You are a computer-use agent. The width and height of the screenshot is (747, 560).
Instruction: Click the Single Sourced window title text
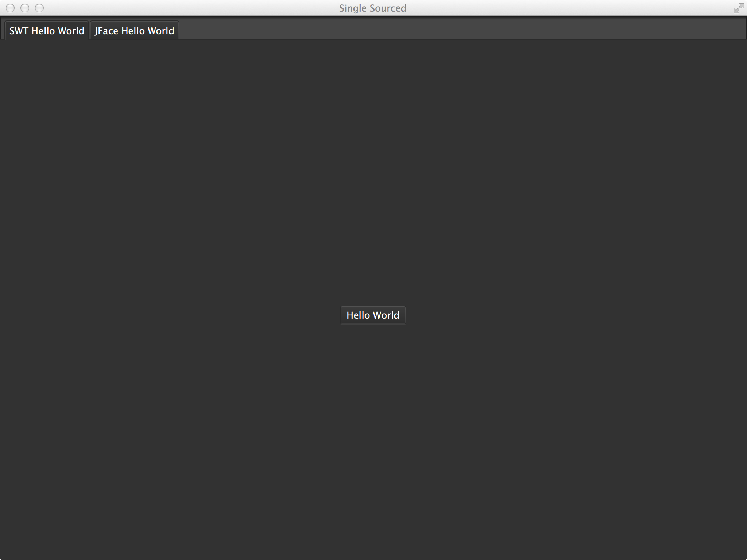tap(372, 8)
